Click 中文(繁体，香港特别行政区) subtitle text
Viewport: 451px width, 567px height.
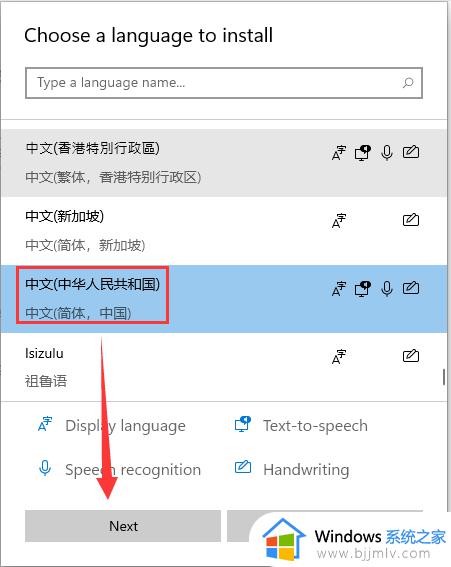[x=113, y=177]
